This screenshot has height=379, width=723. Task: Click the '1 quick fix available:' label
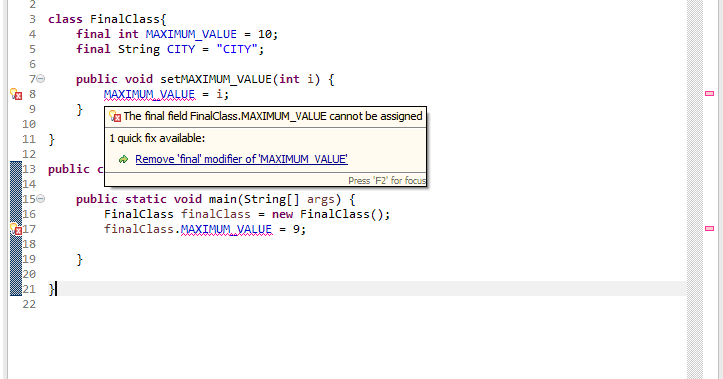[157, 138]
